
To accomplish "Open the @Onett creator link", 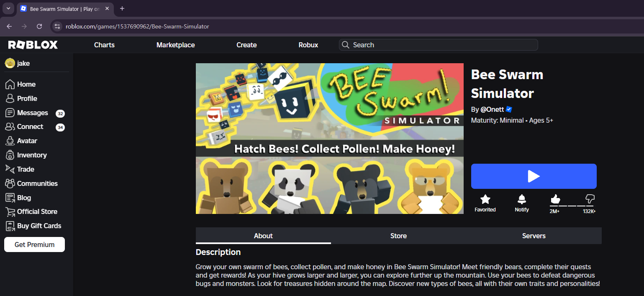I will click(x=492, y=109).
